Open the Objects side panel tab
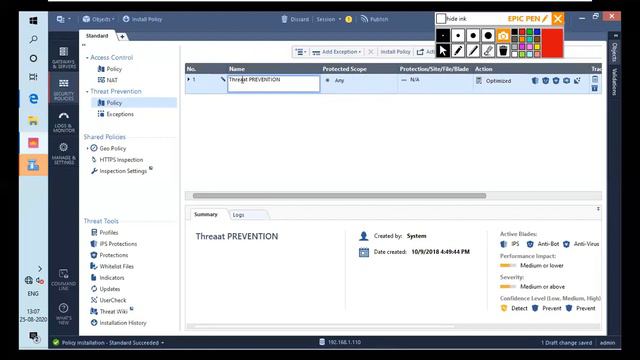This screenshot has width=640, height=360. [614, 52]
